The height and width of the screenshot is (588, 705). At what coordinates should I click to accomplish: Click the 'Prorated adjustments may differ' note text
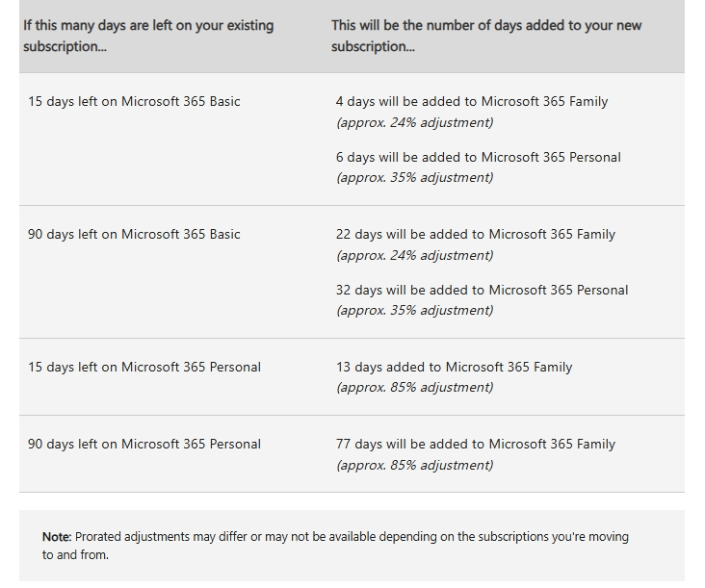click(335, 546)
